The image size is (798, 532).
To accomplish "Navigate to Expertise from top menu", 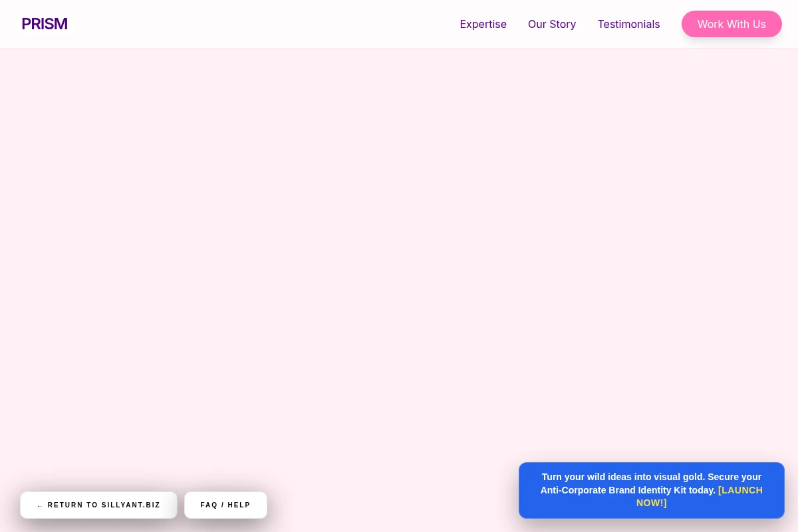I will coord(483,24).
